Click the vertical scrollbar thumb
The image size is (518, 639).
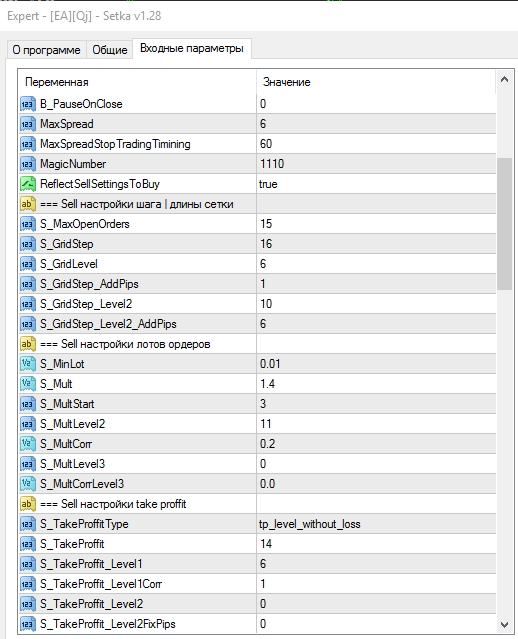point(504,224)
